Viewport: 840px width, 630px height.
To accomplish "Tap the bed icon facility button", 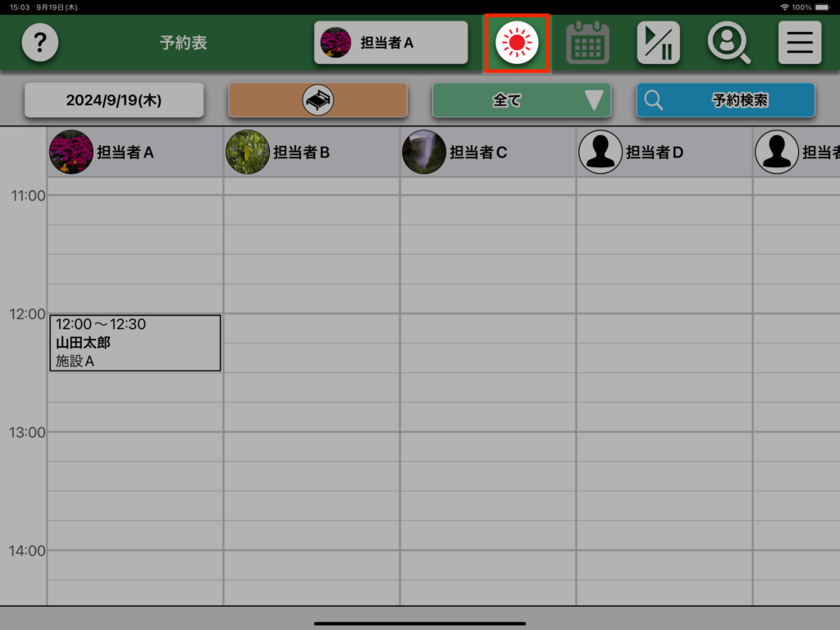I will coord(317,100).
